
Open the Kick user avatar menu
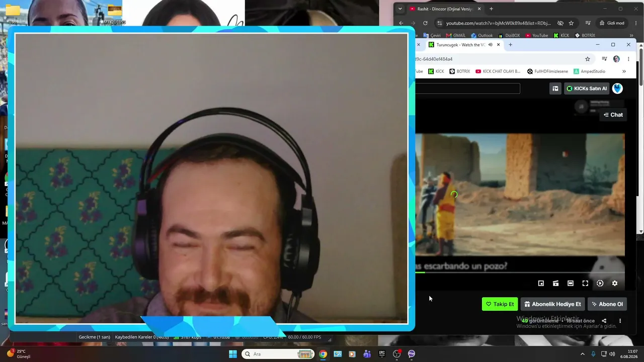[617, 88]
